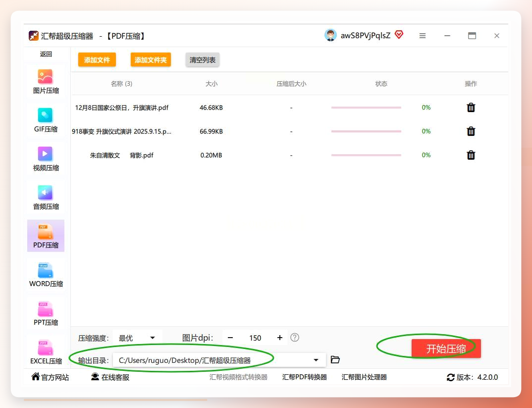Viewport: 532px width, 408px height.
Task: Click the 添加文件 button
Action: [97, 60]
